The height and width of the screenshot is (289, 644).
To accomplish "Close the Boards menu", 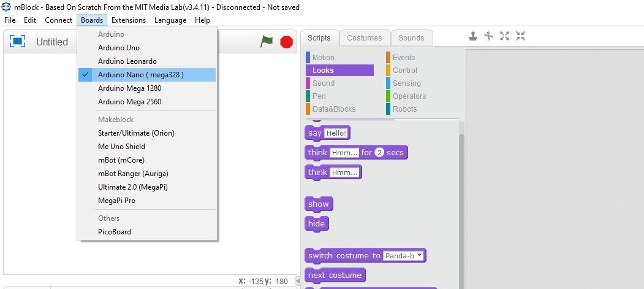I will (x=92, y=20).
